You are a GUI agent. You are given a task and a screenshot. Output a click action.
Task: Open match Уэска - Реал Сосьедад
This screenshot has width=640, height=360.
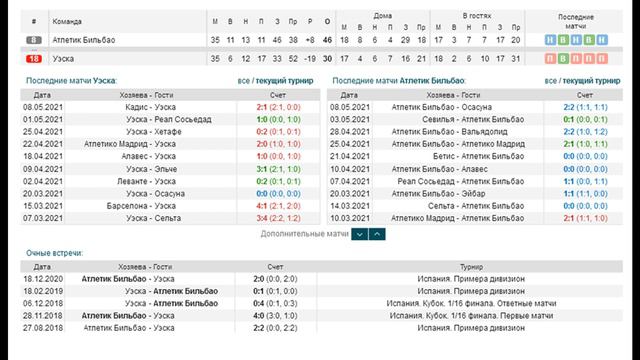click(169, 120)
